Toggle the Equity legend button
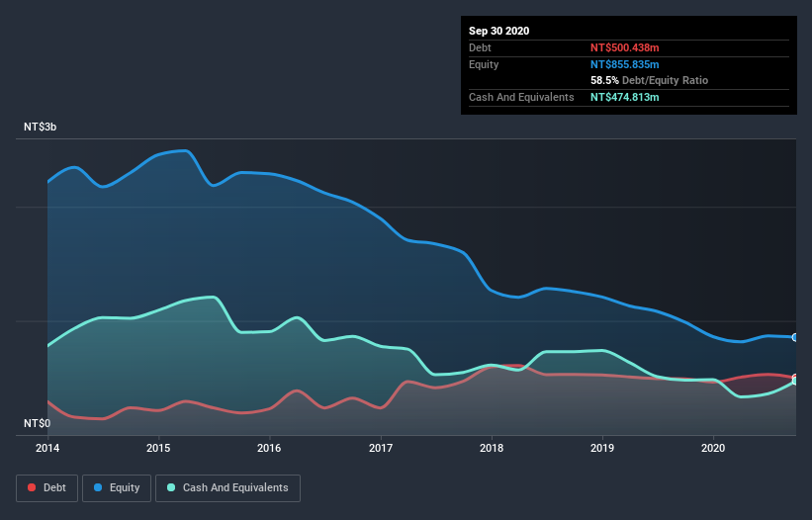Image resolution: width=812 pixels, height=520 pixels. coord(117,488)
